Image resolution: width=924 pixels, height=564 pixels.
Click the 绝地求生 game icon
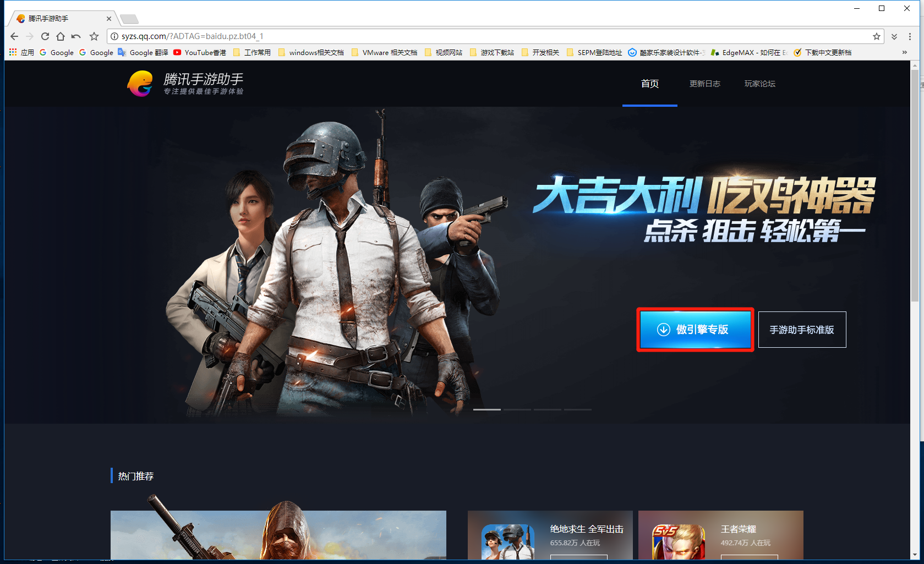(x=508, y=542)
